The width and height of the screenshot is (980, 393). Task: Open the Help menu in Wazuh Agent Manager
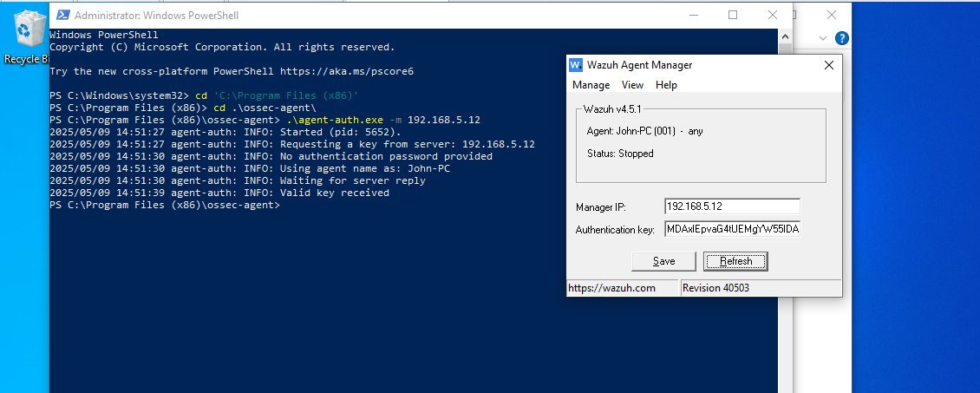[x=666, y=85]
